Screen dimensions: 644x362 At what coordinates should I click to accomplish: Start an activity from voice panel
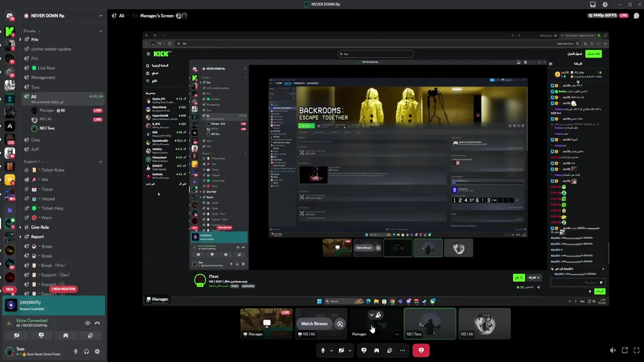(65, 335)
